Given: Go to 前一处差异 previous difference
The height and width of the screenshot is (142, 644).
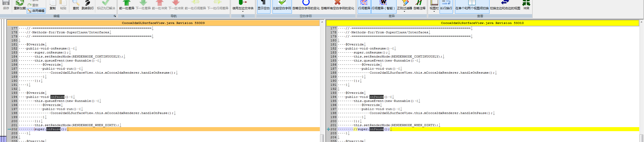Looking at the screenshot, I should (x=127, y=5).
